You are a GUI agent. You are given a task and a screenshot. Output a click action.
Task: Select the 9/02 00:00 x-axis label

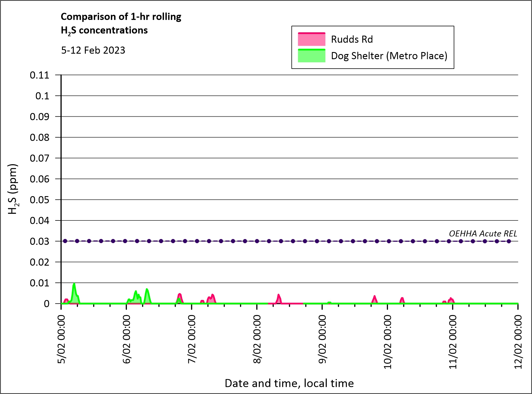322,339
